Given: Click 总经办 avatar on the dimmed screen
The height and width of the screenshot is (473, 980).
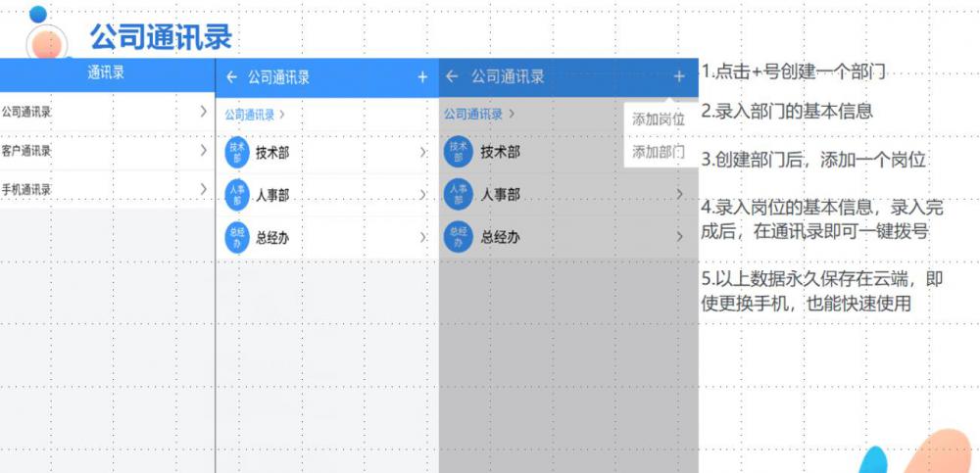Looking at the screenshot, I should [459, 237].
